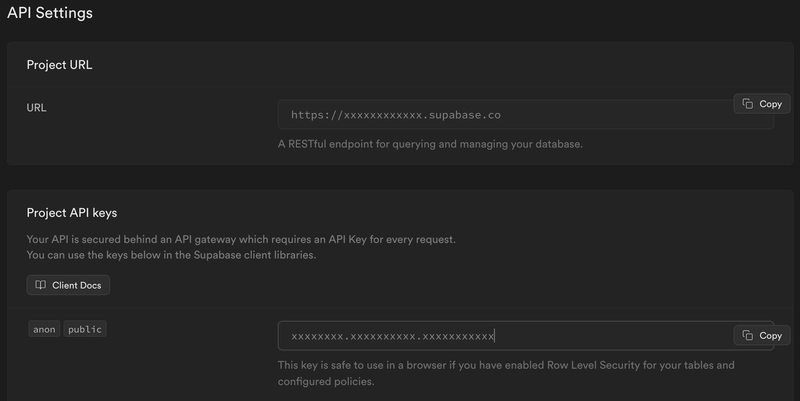This screenshot has height=401, width=800.
Task: Click the Supabase client libraries sentence
Action: tap(171, 255)
